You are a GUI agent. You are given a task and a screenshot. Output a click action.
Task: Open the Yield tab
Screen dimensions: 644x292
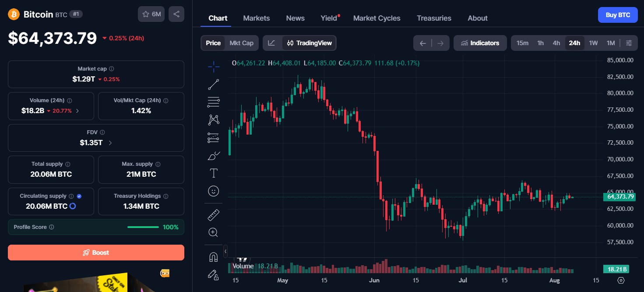click(x=329, y=18)
